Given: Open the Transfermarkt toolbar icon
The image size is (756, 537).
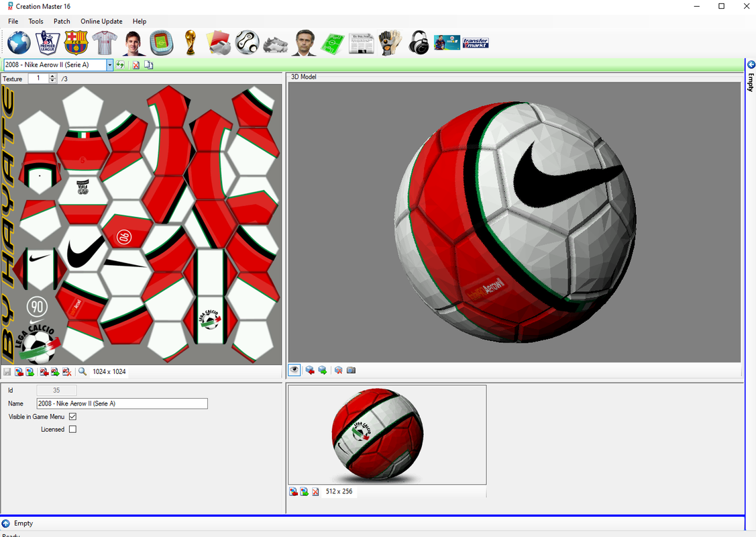Looking at the screenshot, I should pyautogui.click(x=476, y=43).
